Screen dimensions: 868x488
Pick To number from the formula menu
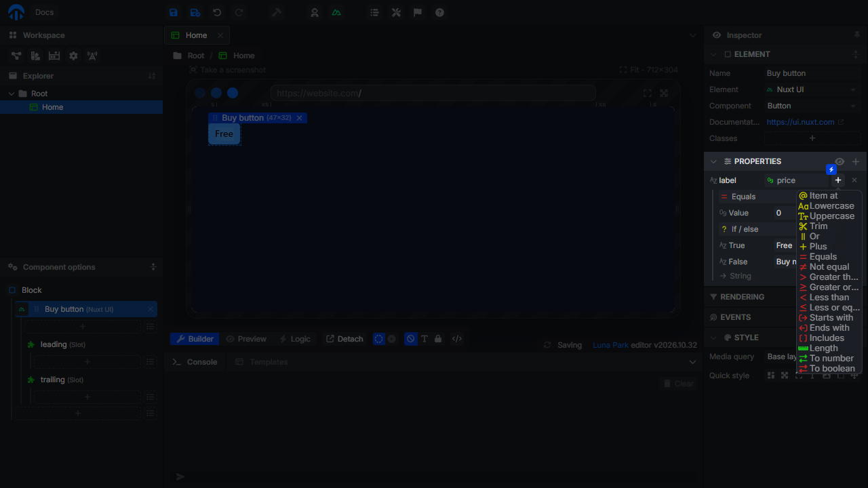pos(829,359)
